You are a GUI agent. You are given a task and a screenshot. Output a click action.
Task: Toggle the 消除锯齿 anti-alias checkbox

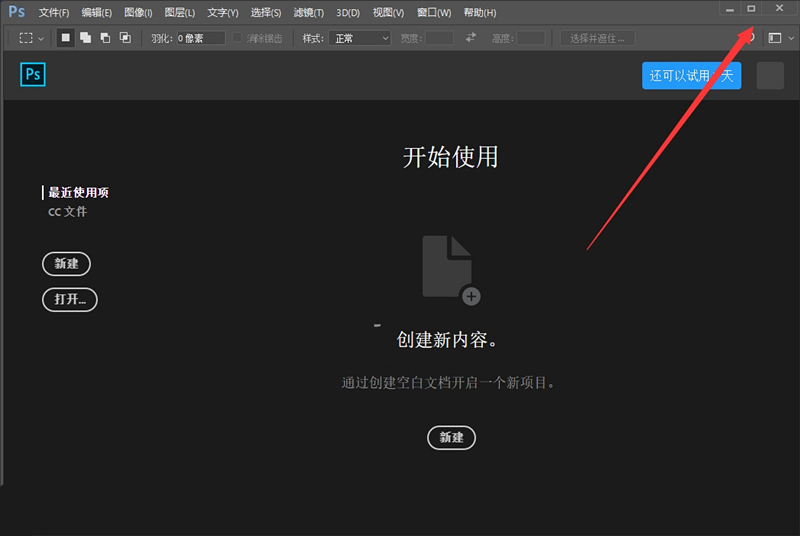tap(238, 38)
